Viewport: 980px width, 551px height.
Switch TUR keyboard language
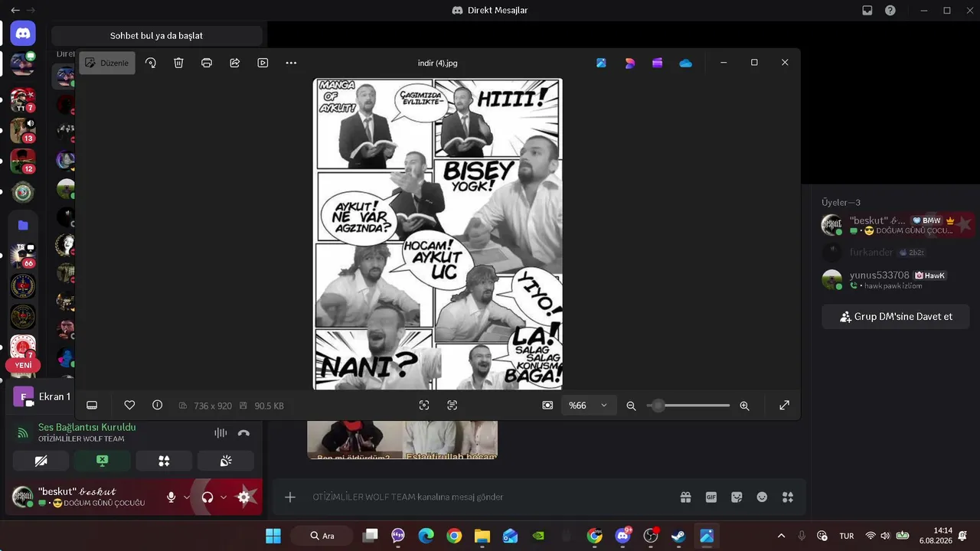[846, 536]
